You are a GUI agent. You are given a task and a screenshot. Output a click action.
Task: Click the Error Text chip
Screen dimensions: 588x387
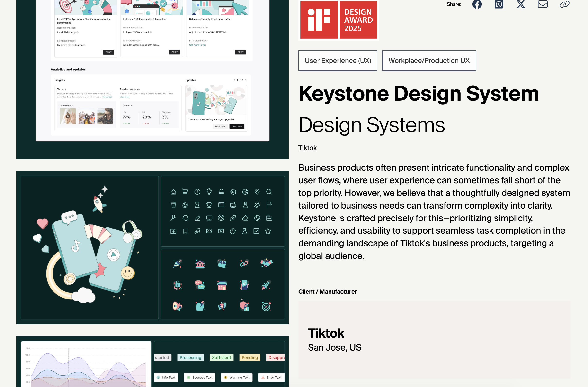point(271,377)
